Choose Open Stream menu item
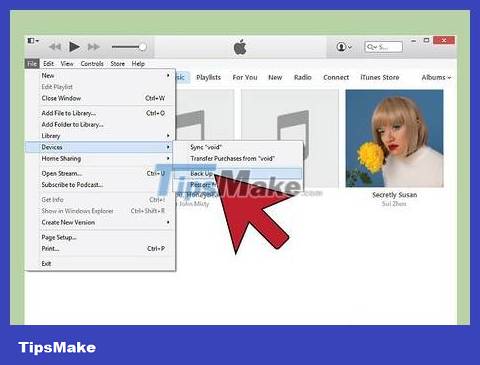 click(x=100, y=174)
